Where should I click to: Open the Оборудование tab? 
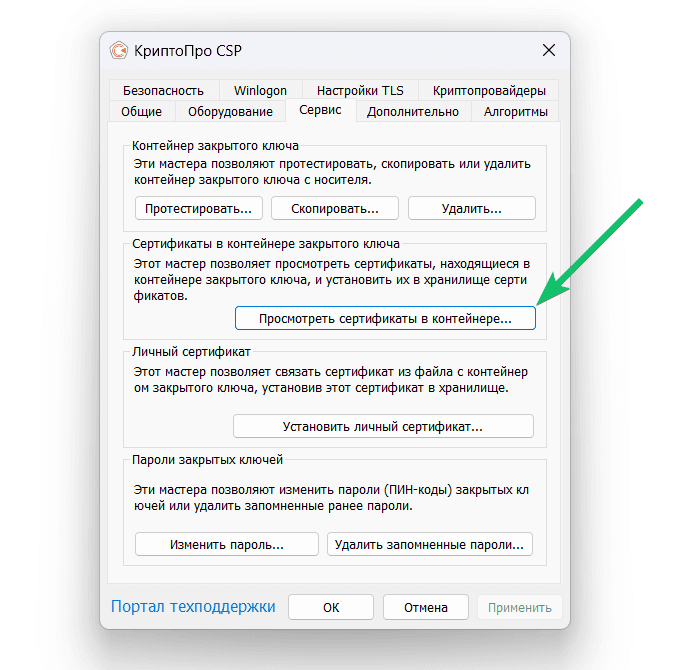point(230,112)
